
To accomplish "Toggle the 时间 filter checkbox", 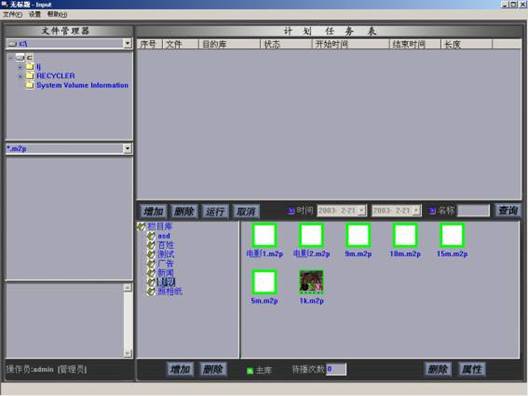I will [292, 211].
